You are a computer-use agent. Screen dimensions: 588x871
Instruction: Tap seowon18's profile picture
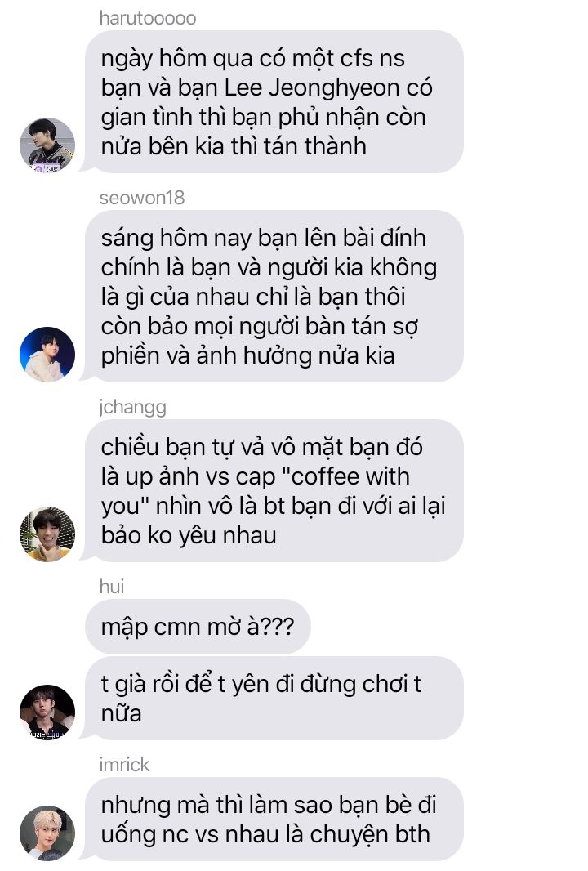[x=47, y=355]
